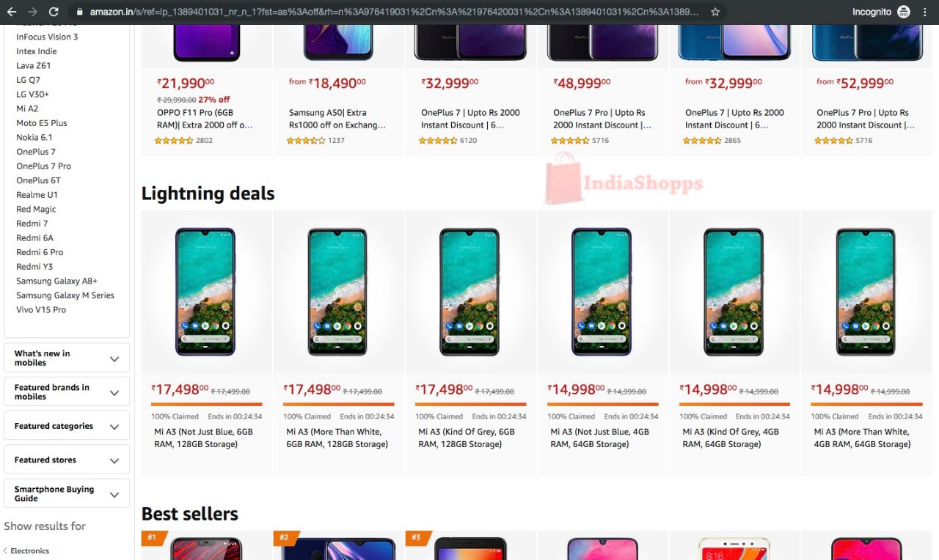The width and height of the screenshot is (939, 560).
Task: Click Mi A3 More Than White 4GB thumbnail
Action: coord(866,292)
